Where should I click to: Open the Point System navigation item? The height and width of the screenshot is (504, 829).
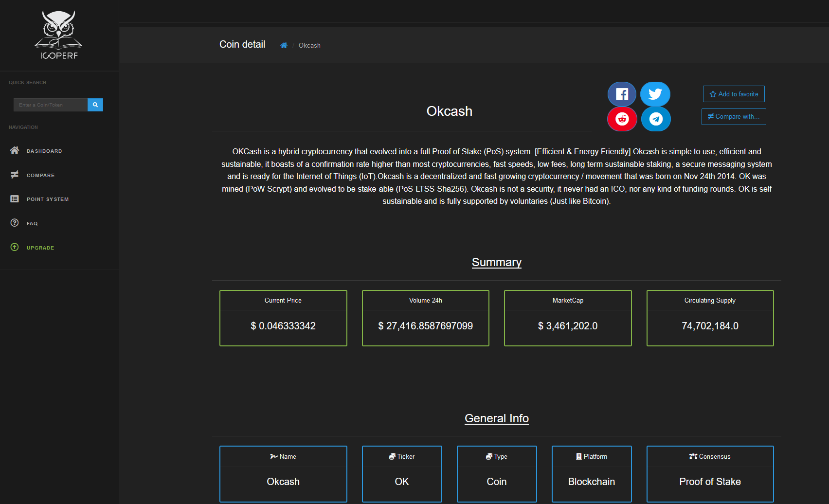(x=48, y=199)
